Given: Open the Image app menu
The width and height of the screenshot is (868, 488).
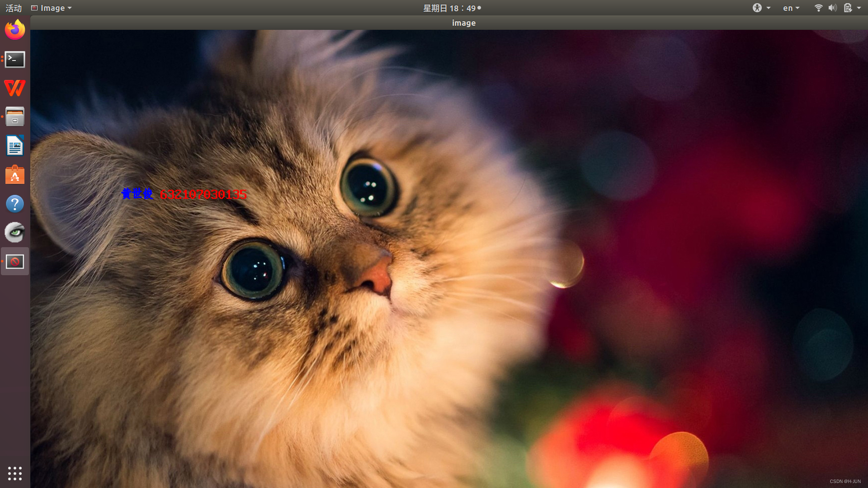Looking at the screenshot, I should click(52, 8).
